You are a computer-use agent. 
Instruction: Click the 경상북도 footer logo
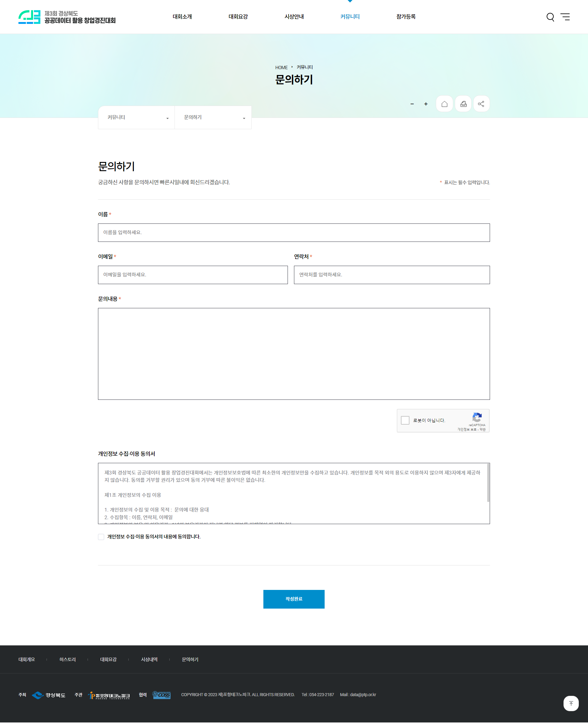(x=48, y=695)
